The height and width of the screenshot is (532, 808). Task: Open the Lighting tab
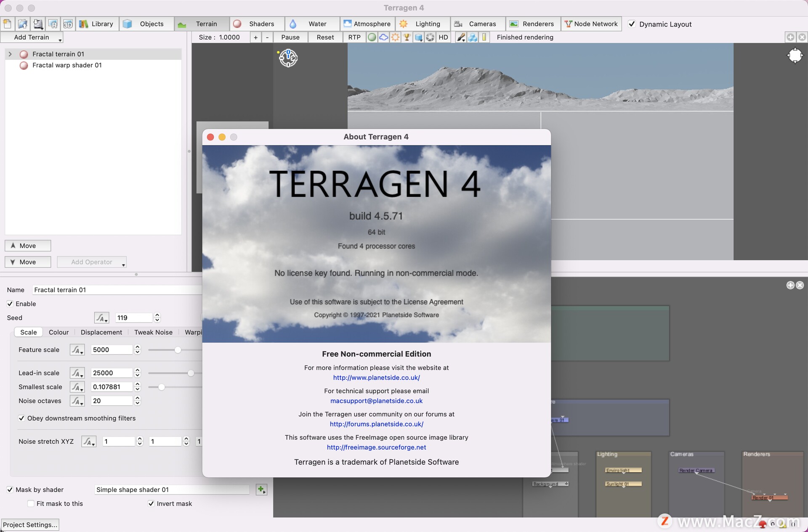pyautogui.click(x=423, y=24)
